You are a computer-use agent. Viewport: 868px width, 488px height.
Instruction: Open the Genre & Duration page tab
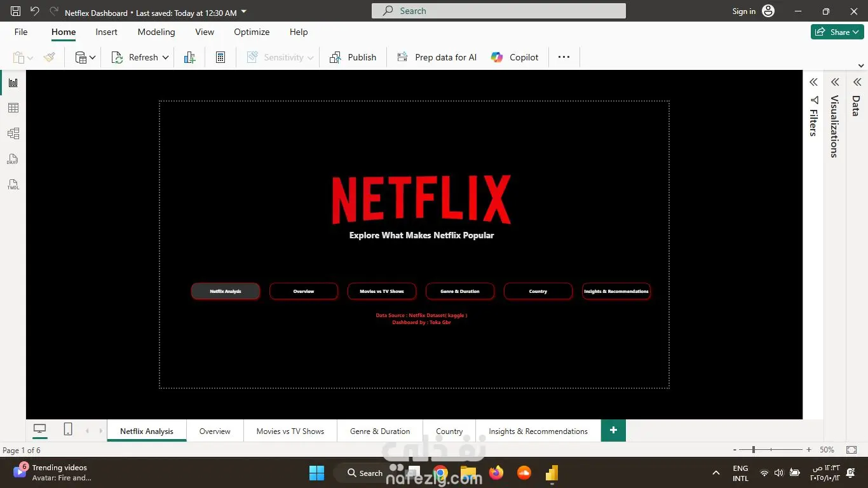(x=380, y=431)
